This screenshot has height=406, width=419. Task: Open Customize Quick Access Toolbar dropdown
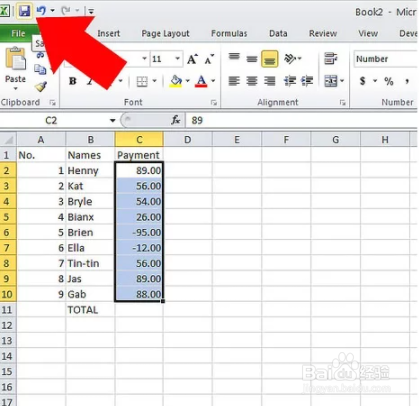(x=91, y=12)
